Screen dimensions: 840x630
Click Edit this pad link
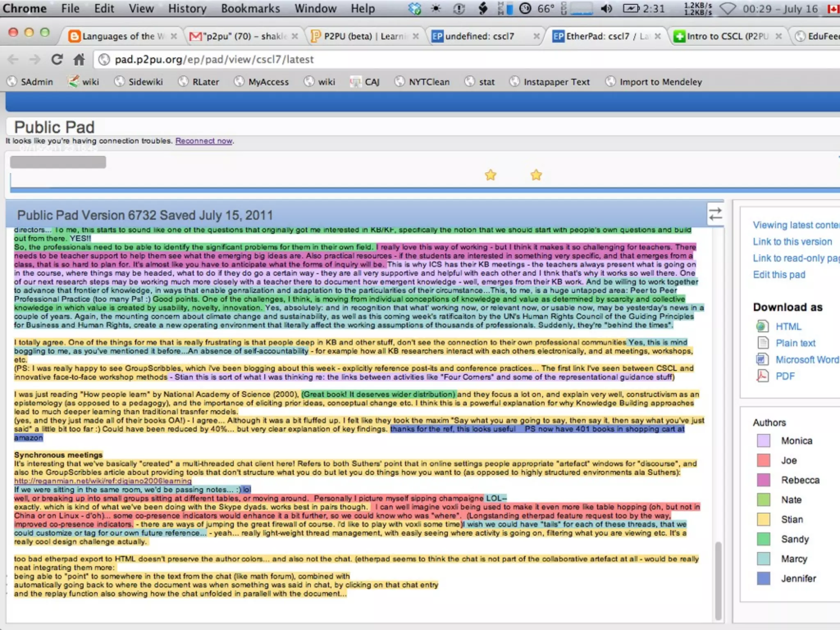779,275
